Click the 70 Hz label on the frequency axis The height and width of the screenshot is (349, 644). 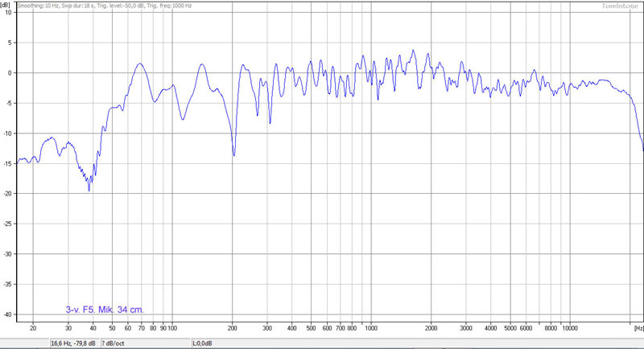tap(142, 328)
